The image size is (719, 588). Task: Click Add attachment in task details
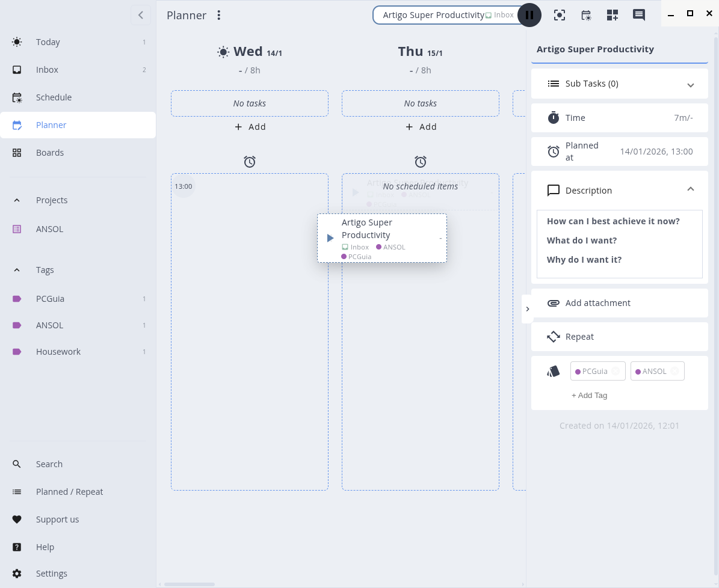[597, 303]
